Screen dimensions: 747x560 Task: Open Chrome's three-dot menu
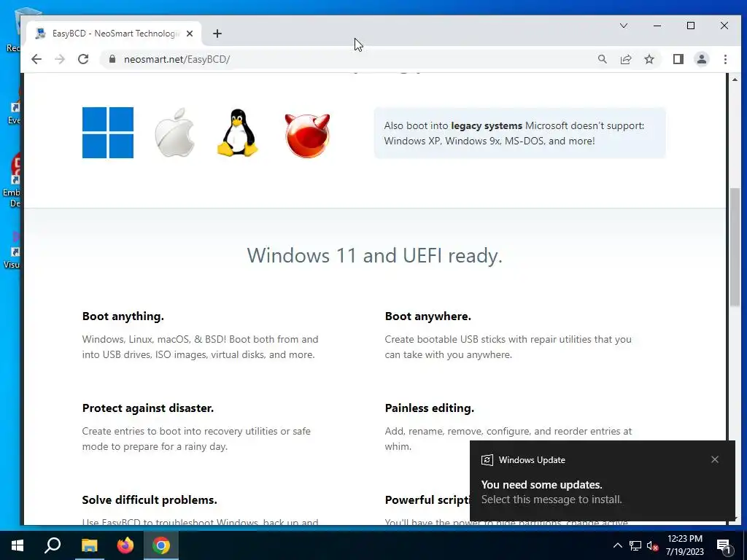tap(725, 59)
